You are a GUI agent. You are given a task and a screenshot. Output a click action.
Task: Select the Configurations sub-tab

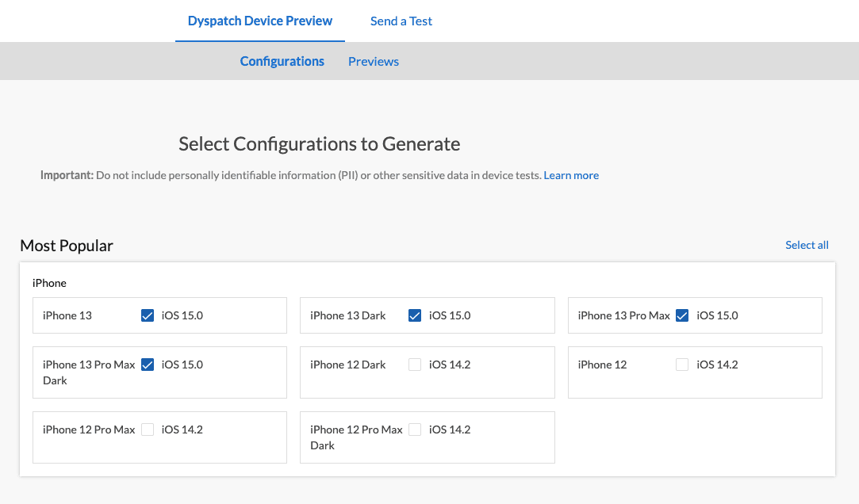(x=282, y=61)
